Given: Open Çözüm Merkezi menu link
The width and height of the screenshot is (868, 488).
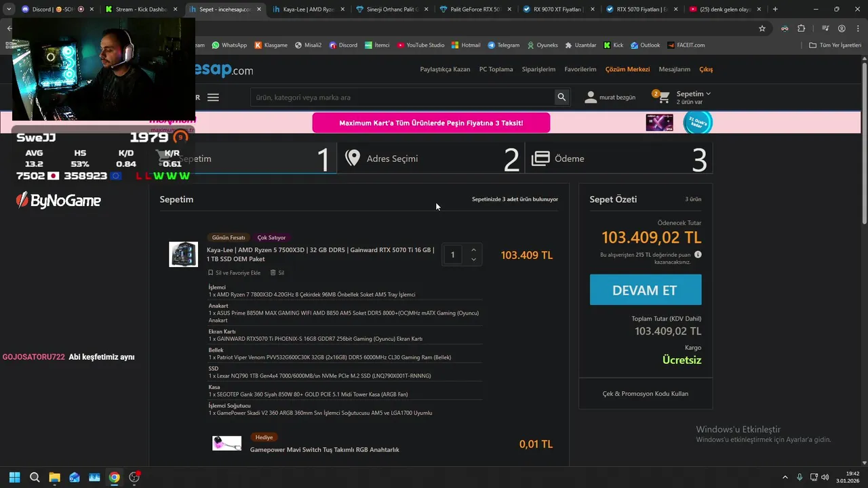Looking at the screenshot, I should click(x=627, y=69).
